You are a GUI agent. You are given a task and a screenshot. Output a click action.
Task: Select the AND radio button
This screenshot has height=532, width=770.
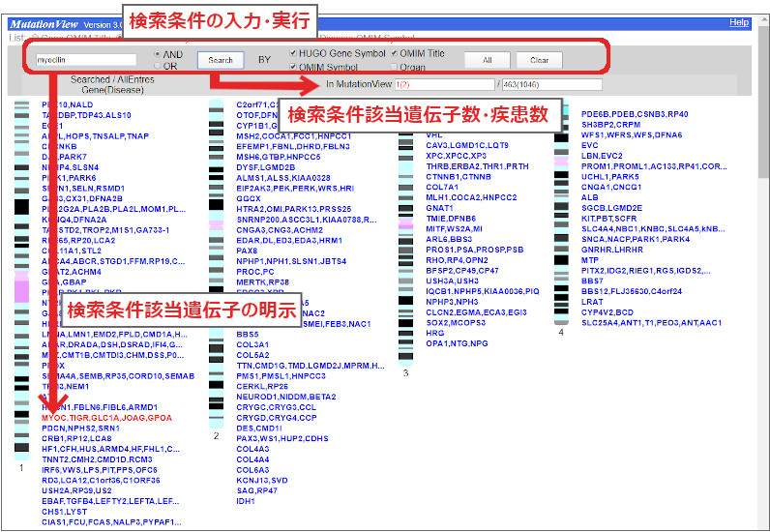(x=159, y=54)
